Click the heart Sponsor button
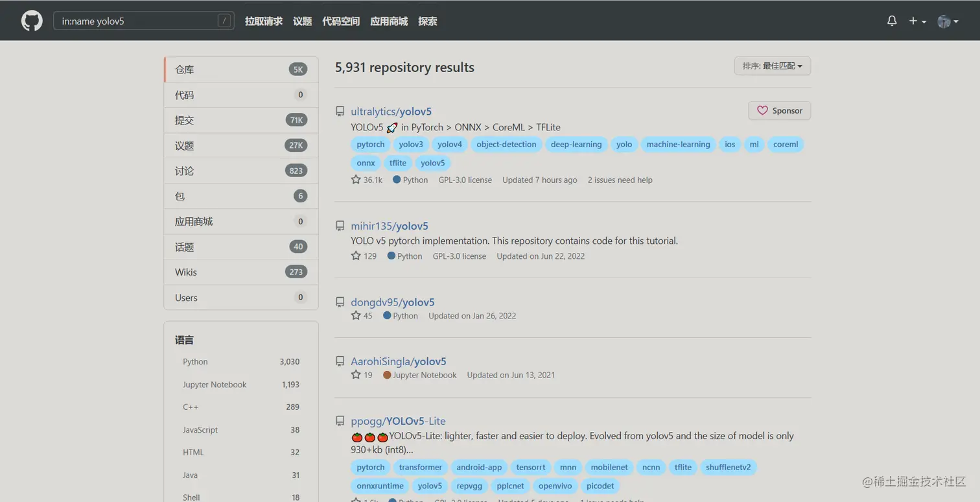Image resolution: width=980 pixels, height=502 pixels. pyautogui.click(x=779, y=111)
